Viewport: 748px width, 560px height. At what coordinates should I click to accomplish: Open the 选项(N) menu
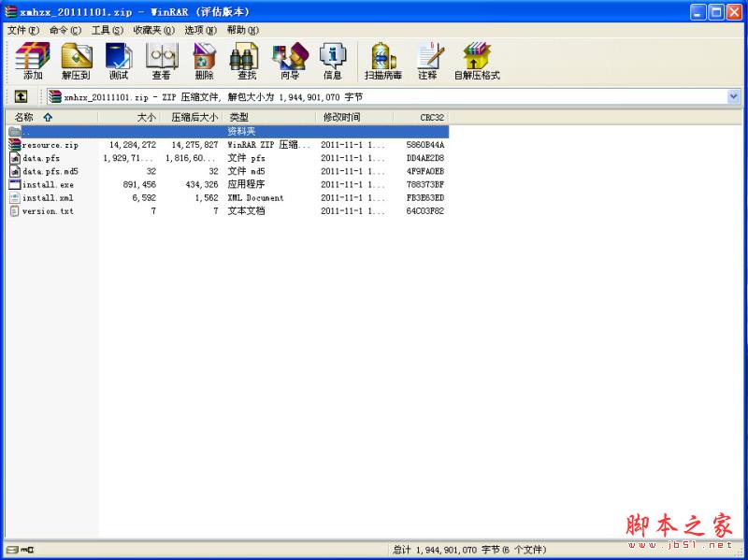pos(201,30)
